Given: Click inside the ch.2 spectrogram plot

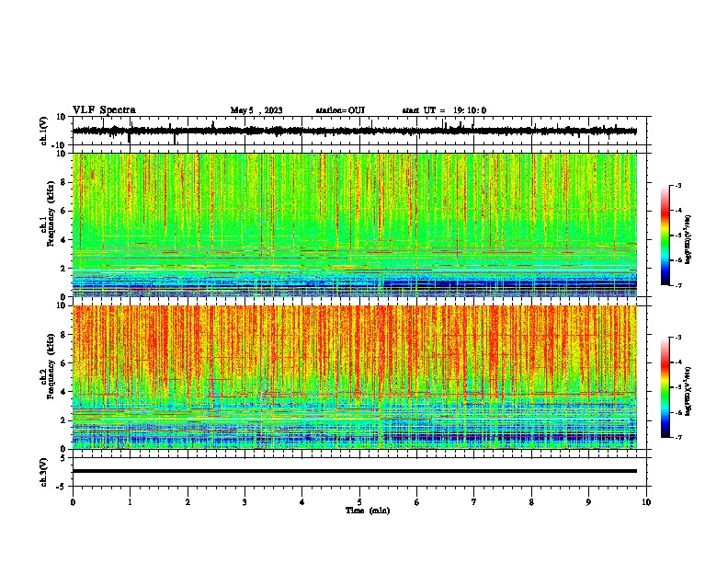Looking at the screenshot, I should tap(355, 377).
